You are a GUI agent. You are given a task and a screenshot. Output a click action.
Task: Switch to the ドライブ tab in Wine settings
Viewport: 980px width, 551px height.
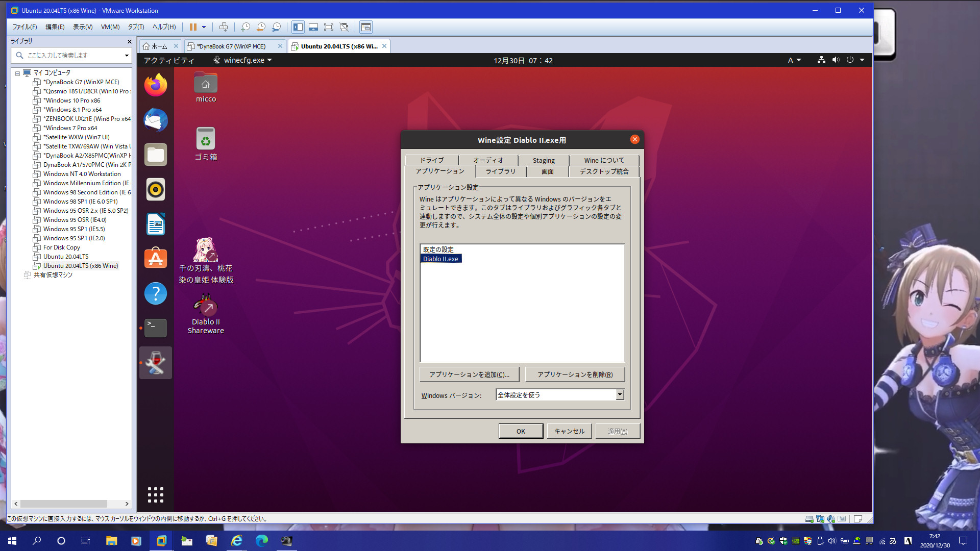point(432,160)
